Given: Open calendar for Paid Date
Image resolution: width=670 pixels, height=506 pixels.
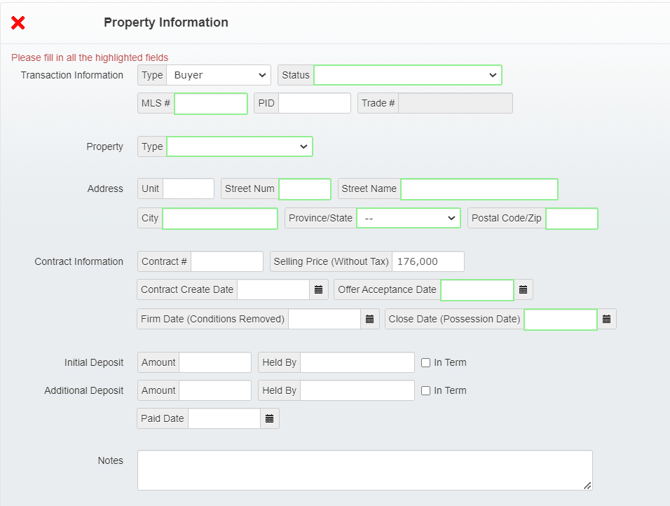Looking at the screenshot, I should click(x=269, y=419).
